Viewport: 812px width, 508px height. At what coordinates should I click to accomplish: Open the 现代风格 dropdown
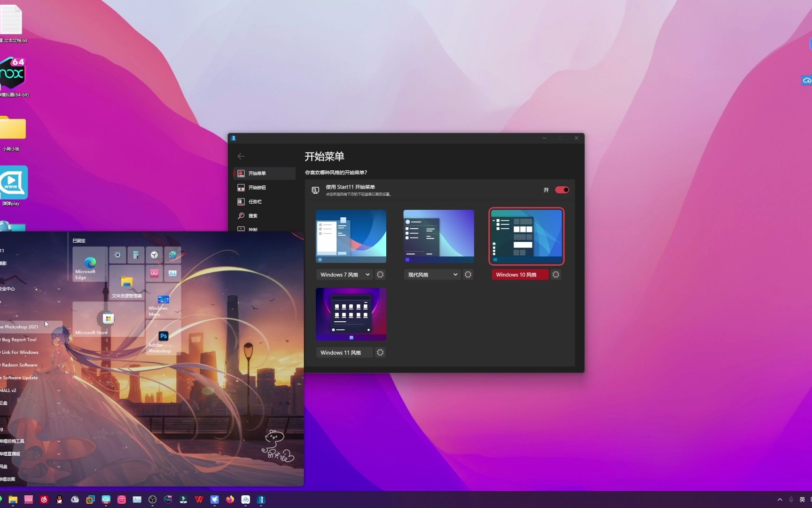click(432, 275)
